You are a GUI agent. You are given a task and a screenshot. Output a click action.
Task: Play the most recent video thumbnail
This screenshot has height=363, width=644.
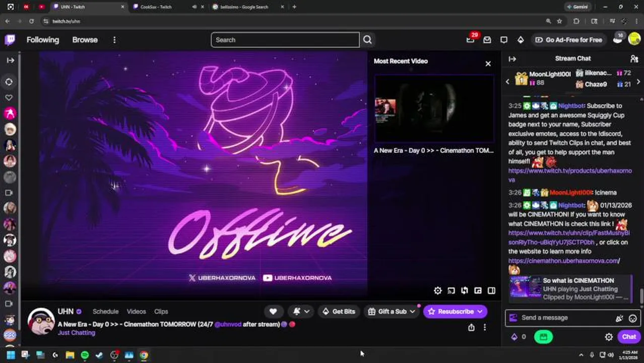tap(434, 109)
